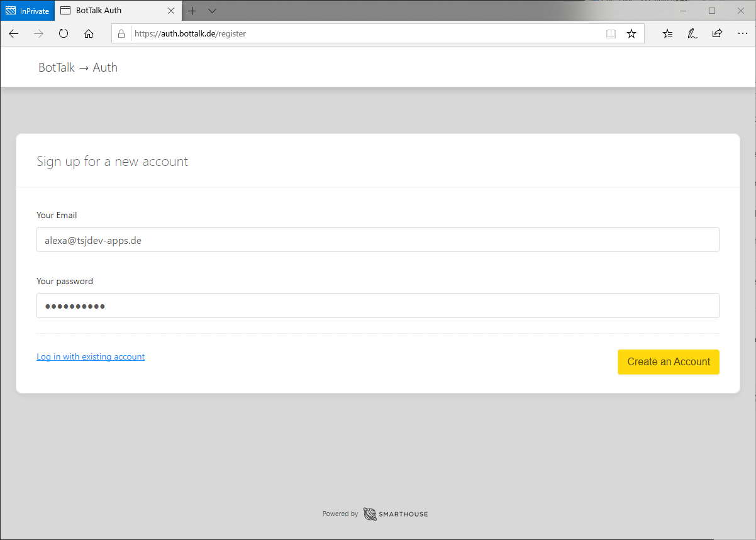Screen dimensions: 756x540
Task: Click the Your password field
Action: pos(377,306)
